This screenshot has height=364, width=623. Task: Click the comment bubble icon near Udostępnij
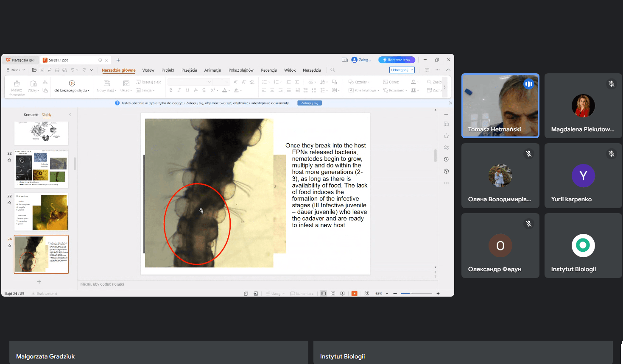pyautogui.click(x=427, y=70)
